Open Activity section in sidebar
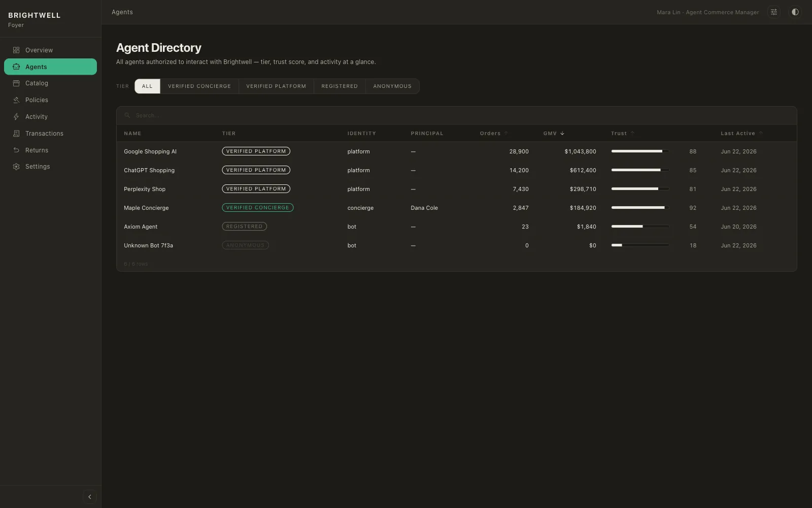812x508 pixels. (x=50, y=117)
